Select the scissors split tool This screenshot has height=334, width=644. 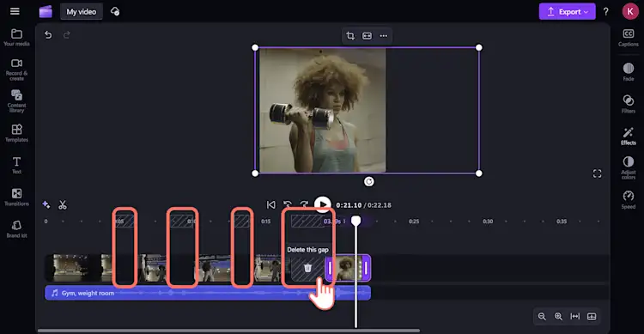[63, 204]
